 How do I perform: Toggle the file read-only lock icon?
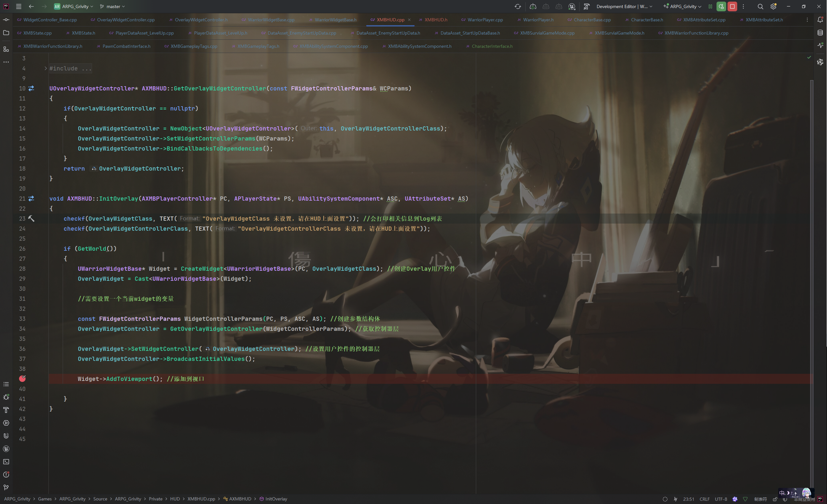coord(775,499)
